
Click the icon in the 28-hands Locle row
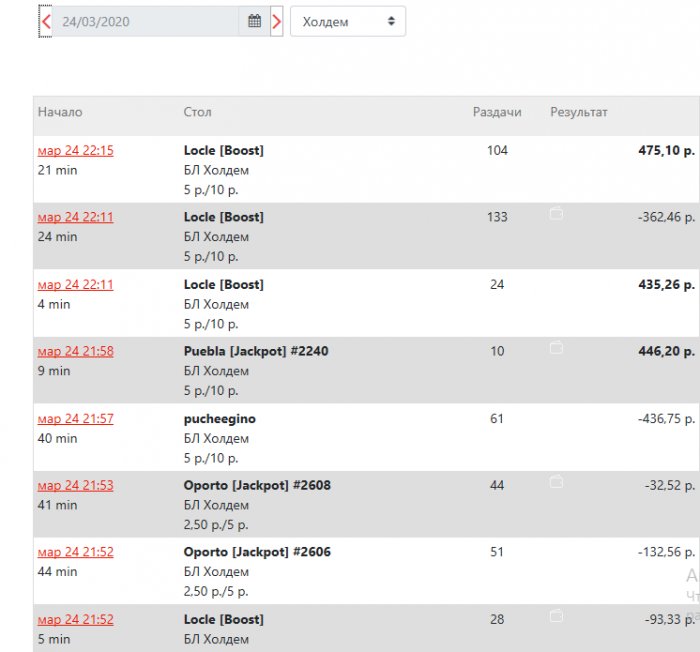click(x=557, y=615)
